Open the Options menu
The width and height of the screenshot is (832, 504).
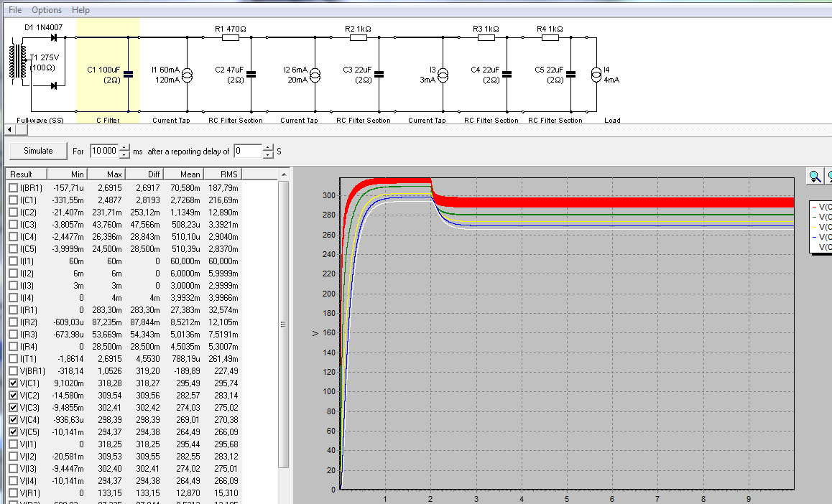[x=47, y=10]
